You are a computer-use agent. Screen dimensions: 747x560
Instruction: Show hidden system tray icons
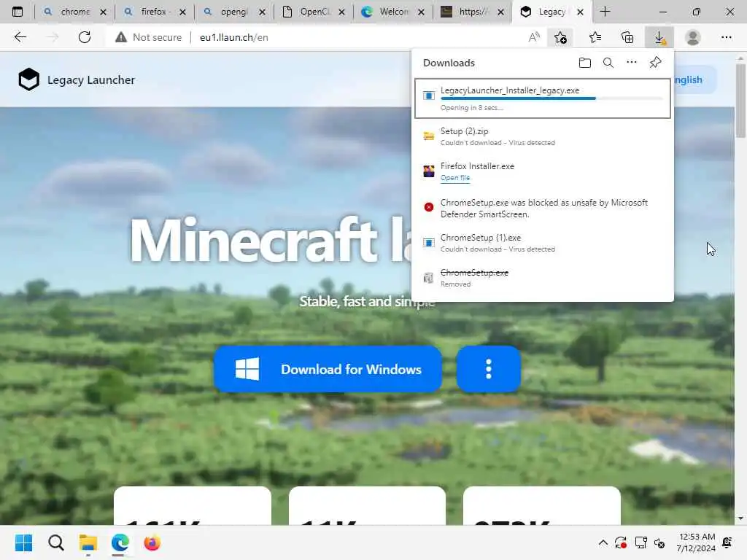(x=603, y=542)
